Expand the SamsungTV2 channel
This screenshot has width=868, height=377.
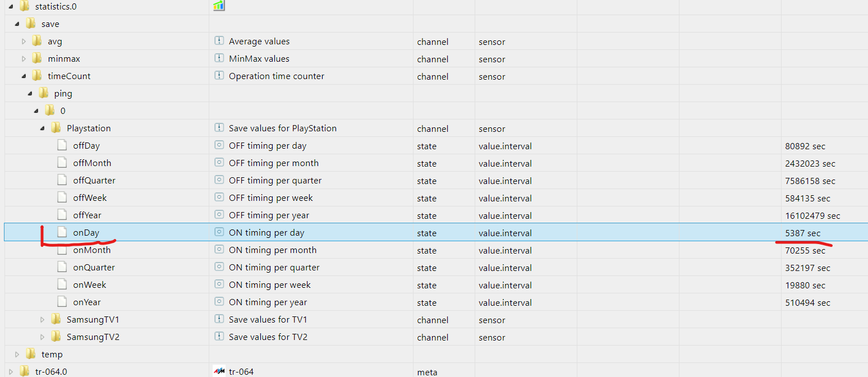click(43, 337)
